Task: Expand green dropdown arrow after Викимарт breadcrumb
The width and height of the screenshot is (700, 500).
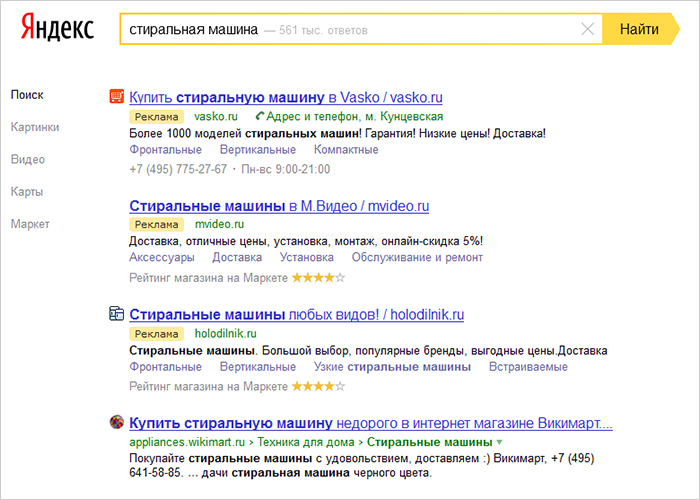Action: [x=500, y=443]
